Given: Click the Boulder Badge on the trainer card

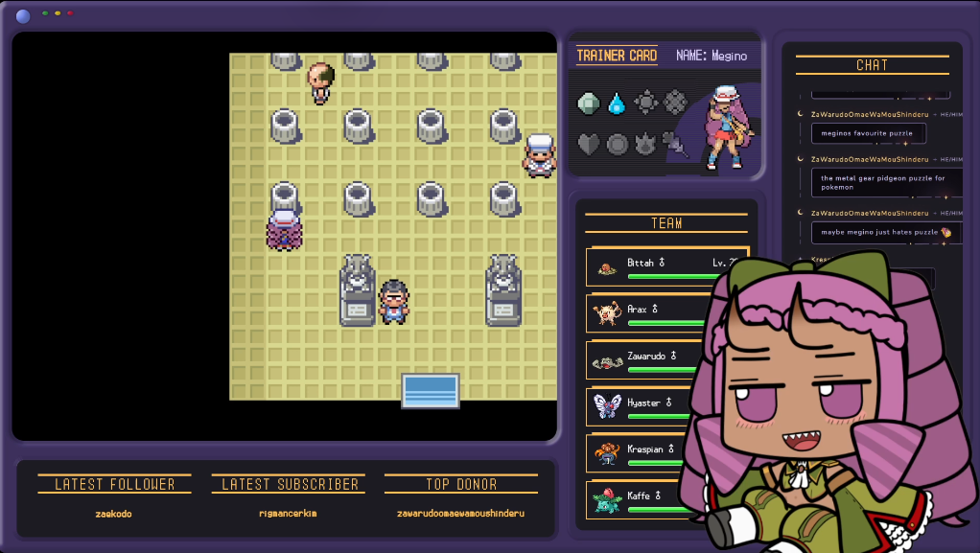Looking at the screenshot, I should [x=588, y=104].
